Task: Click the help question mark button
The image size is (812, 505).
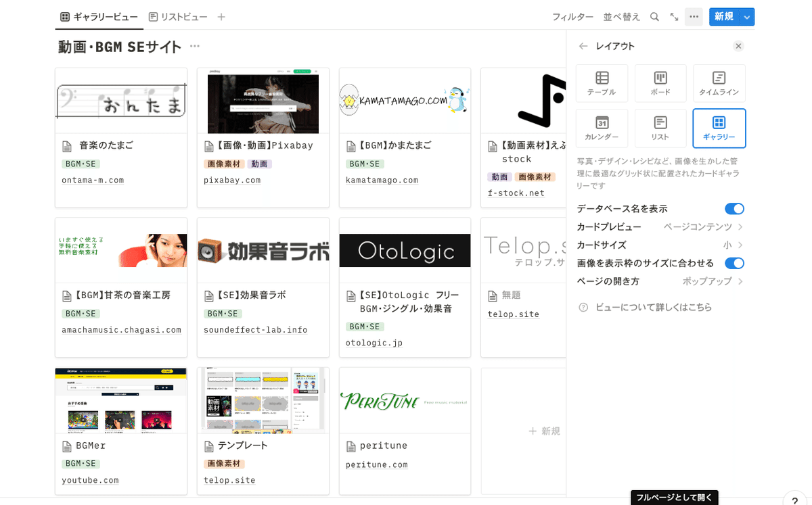Action: click(x=794, y=500)
